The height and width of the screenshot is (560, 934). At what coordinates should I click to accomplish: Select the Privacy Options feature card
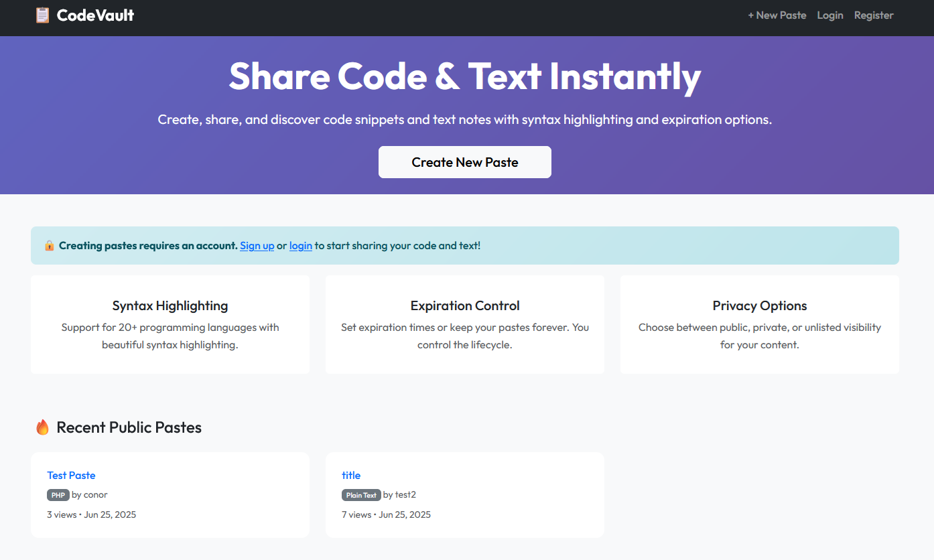pos(759,324)
